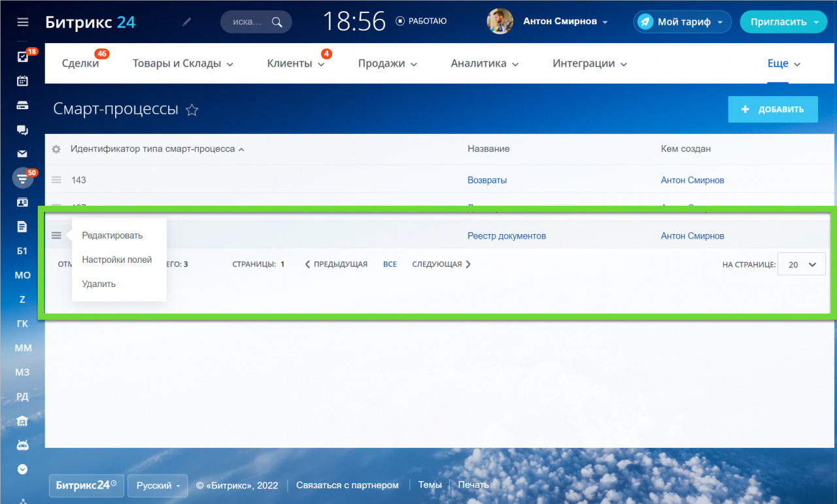This screenshot has height=504, width=837.
Task: Click the Битрикс 24 logo in the header
Action: click(90, 22)
